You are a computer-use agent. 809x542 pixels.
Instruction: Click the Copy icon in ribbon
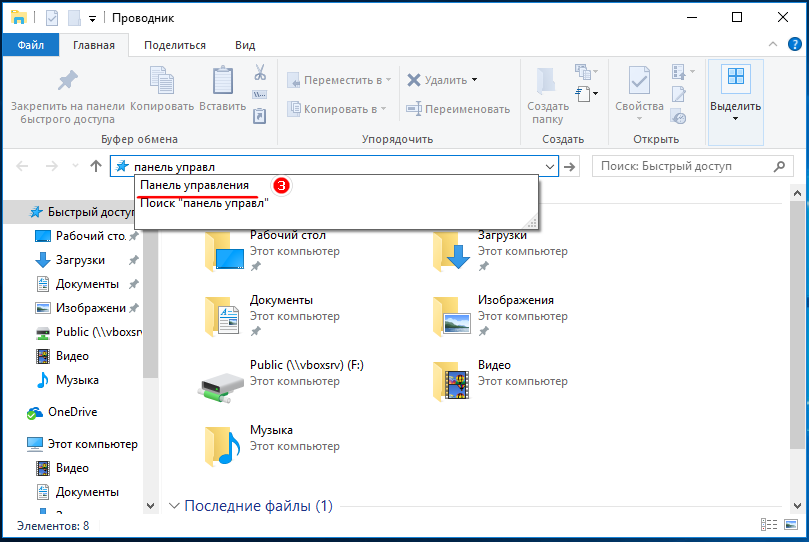(x=161, y=80)
